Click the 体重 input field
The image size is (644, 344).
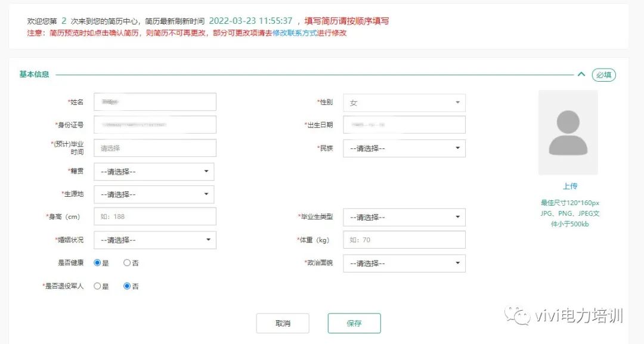404,240
